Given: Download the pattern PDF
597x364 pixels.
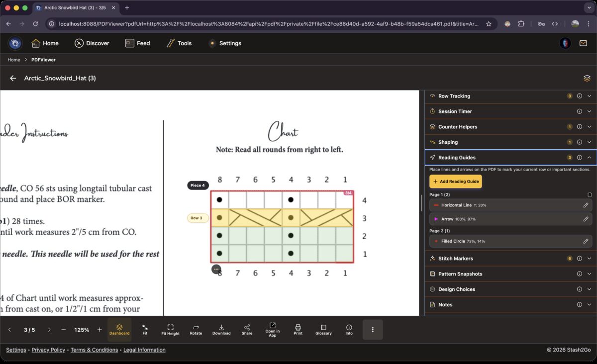Looking at the screenshot, I should click(x=221, y=329).
